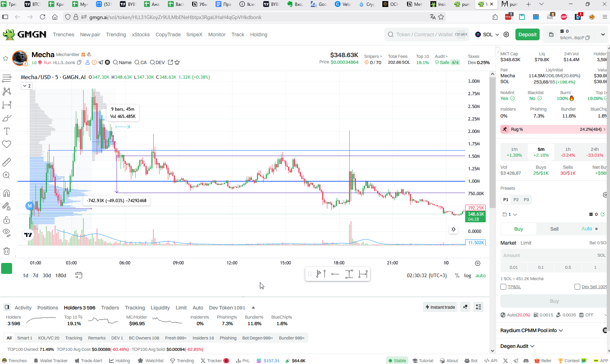This screenshot has height=364, width=610.
Task: Add Mecha token to favorites star
Action: (x=5, y=58)
